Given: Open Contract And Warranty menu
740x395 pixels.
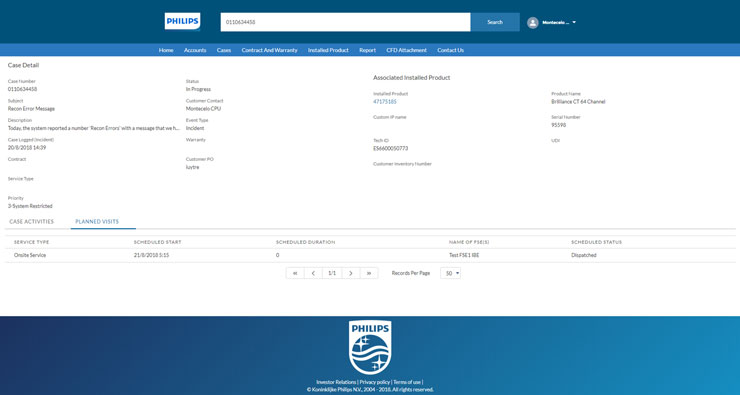Looking at the screenshot, I should (269, 50).
